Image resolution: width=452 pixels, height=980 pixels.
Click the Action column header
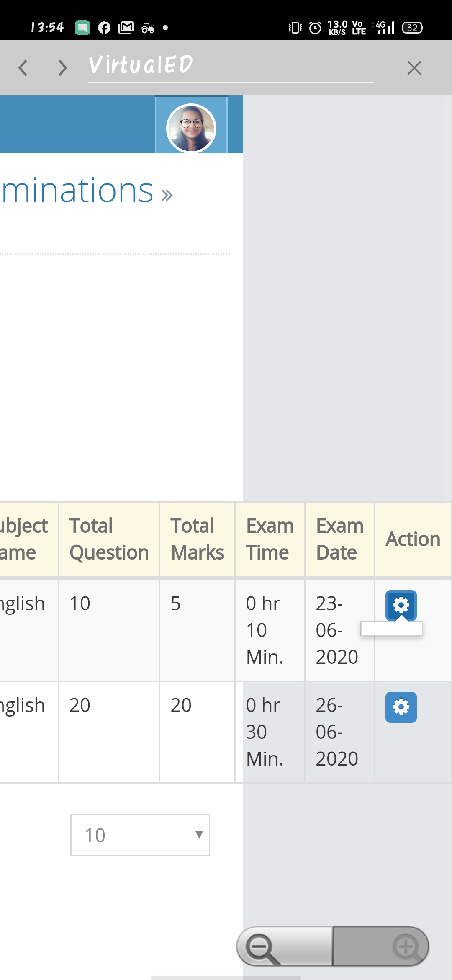(413, 539)
